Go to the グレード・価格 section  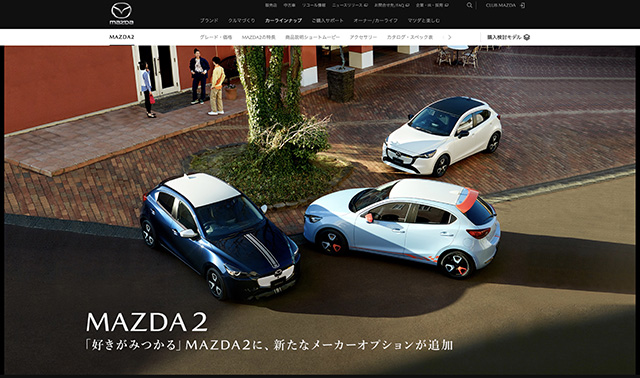pyautogui.click(x=216, y=37)
